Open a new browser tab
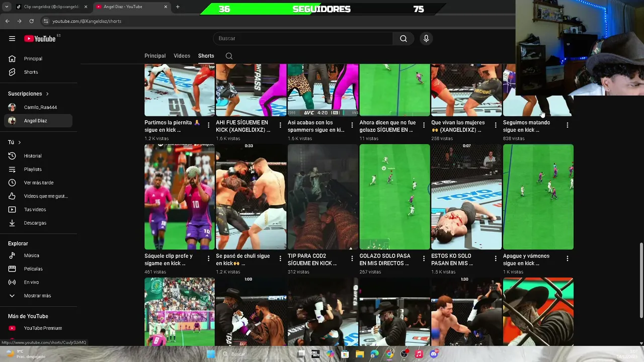This screenshot has height=362, width=644. 178,7
